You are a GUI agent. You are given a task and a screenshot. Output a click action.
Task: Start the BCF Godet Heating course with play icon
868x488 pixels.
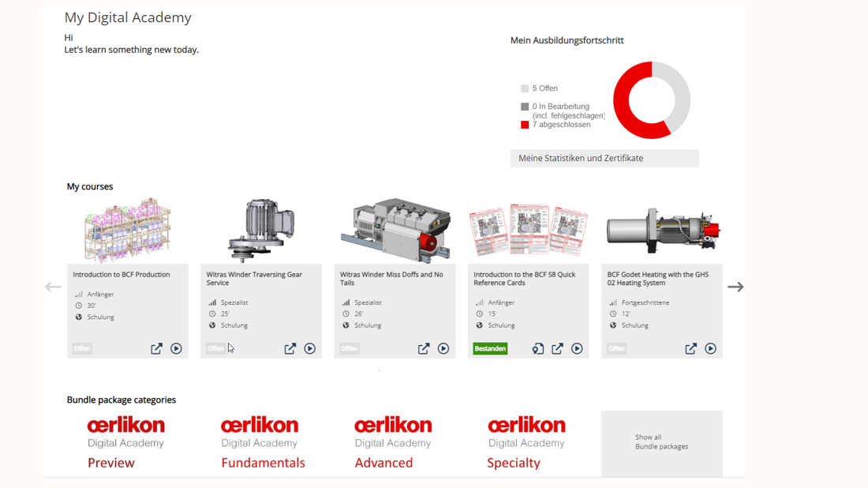tap(710, 348)
